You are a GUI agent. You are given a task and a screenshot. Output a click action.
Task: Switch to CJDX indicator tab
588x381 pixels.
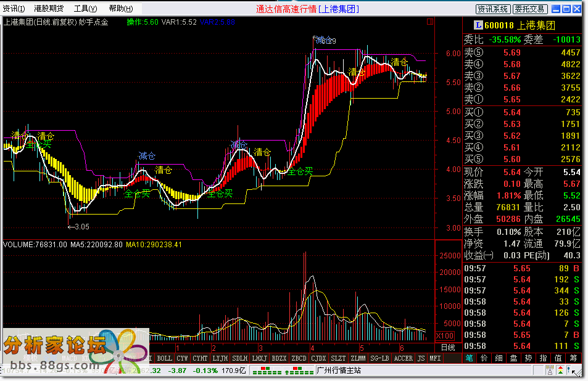(x=318, y=359)
